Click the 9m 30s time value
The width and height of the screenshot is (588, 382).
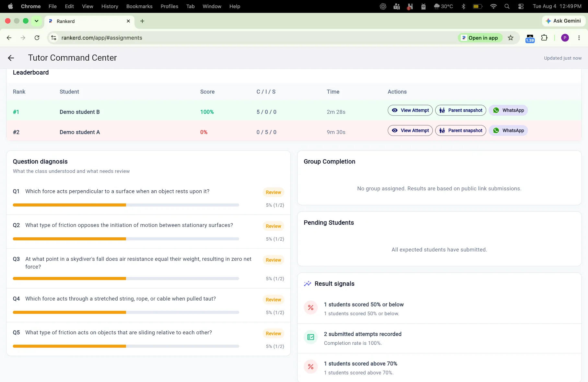[x=336, y=132]
